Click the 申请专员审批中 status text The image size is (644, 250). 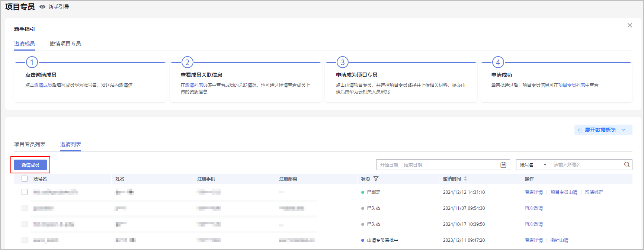click(x=383, y=240)
